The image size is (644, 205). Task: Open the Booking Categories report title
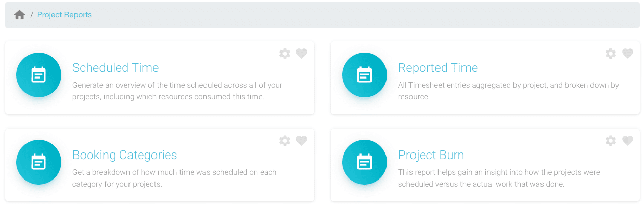tap(125, 155)
